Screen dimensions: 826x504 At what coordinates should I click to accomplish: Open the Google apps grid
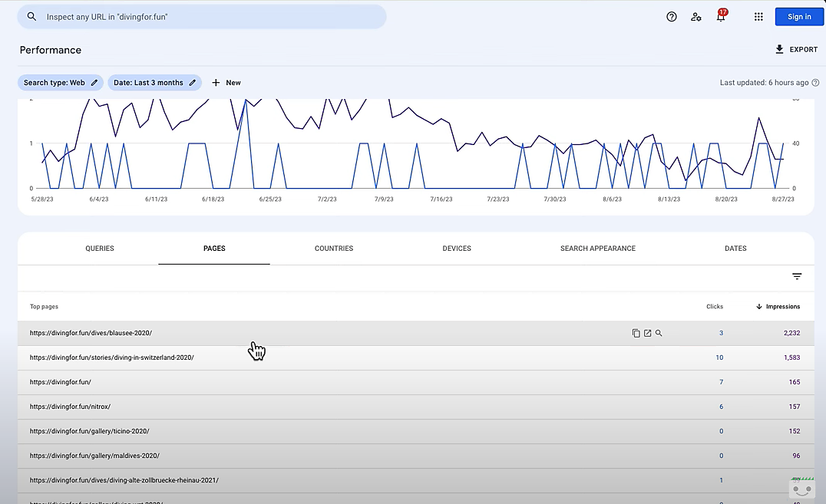click(758, 17)
